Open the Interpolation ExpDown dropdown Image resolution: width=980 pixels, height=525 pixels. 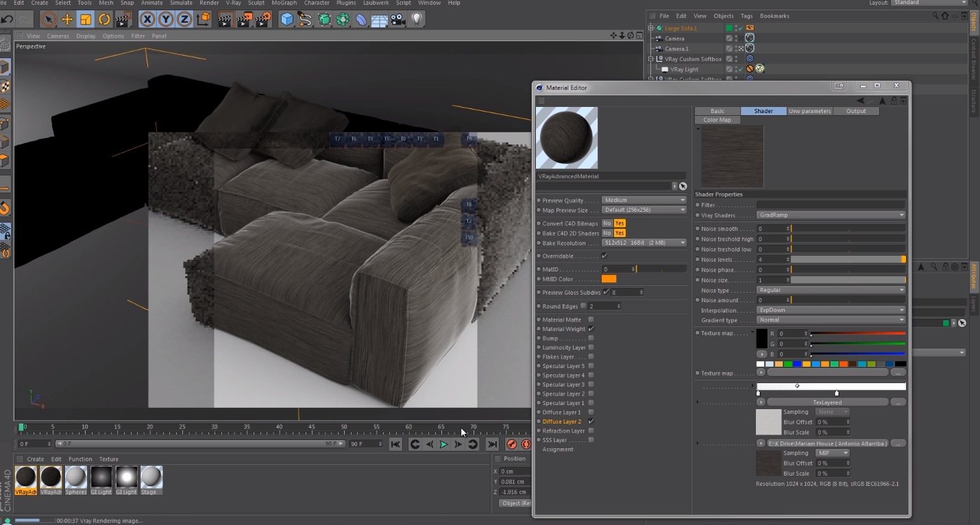[831, 310]
